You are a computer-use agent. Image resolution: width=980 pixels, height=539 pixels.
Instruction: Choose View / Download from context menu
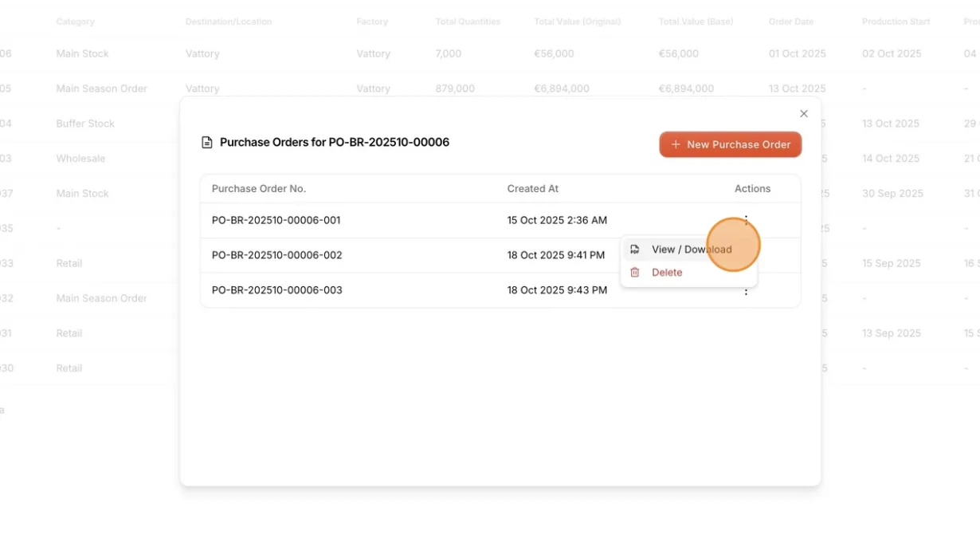689,250
